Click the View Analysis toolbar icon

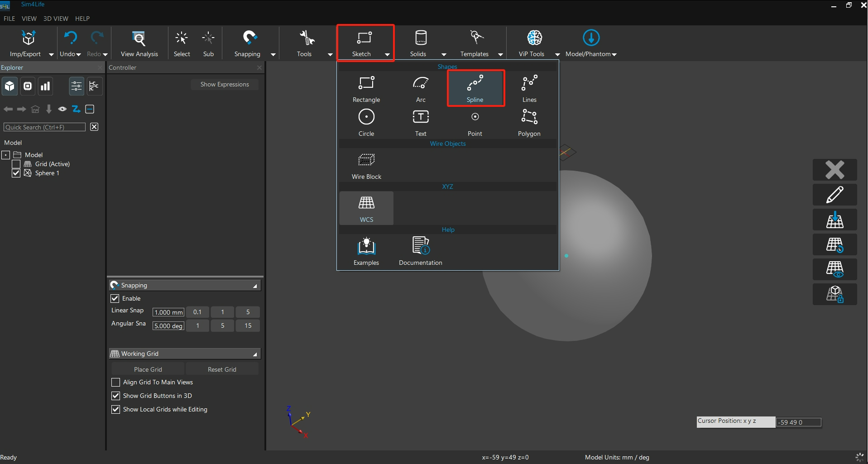[139, 43]
